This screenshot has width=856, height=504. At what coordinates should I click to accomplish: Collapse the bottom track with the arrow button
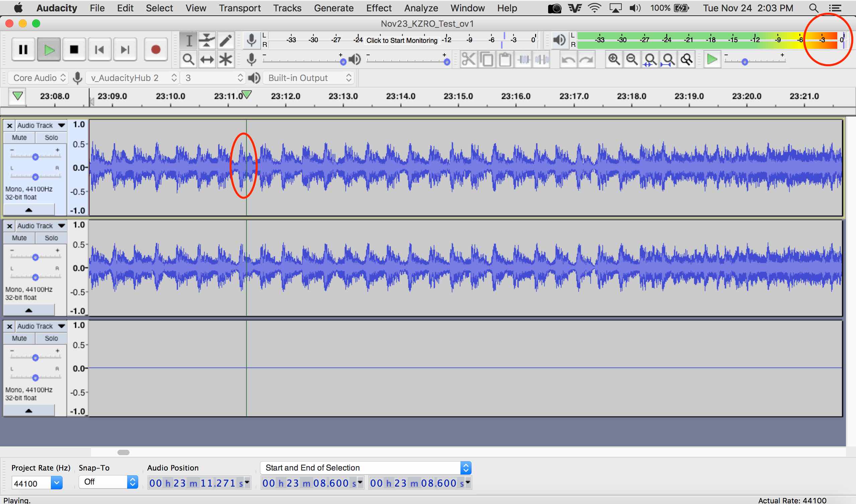(x=29, y=410)
